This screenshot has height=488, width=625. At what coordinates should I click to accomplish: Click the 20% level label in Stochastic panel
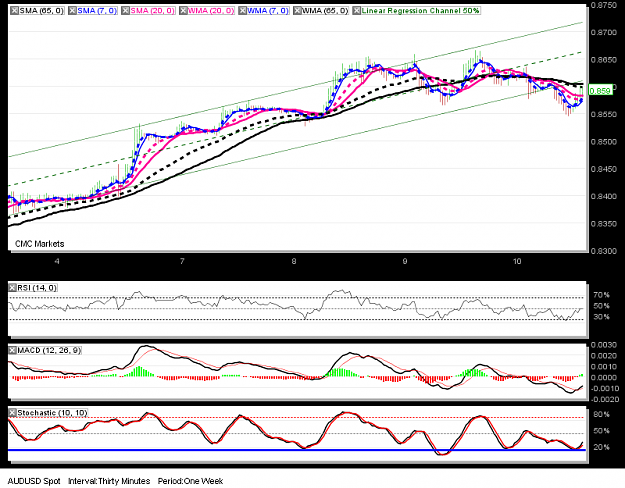(601, 447)
